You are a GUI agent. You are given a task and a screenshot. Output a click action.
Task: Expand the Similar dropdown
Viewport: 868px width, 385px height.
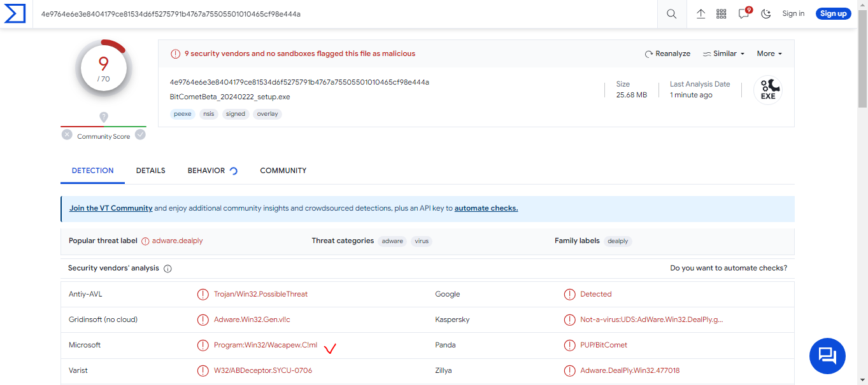tap(723, 54)
